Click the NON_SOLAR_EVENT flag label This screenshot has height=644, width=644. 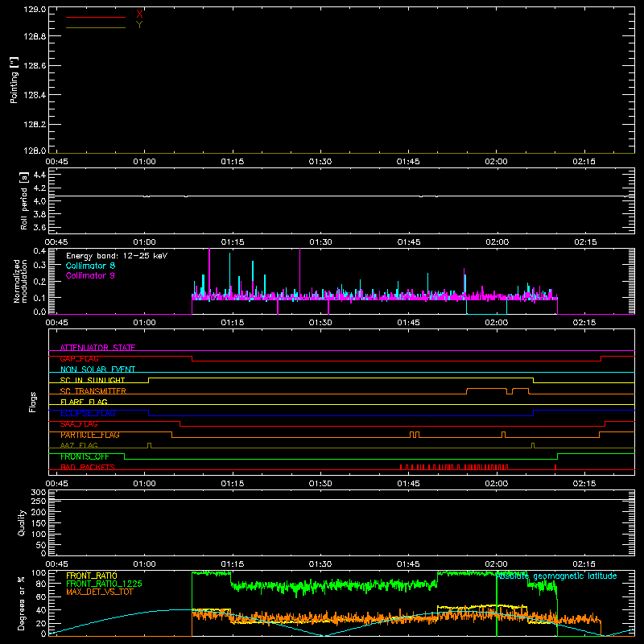pos(97,369)
